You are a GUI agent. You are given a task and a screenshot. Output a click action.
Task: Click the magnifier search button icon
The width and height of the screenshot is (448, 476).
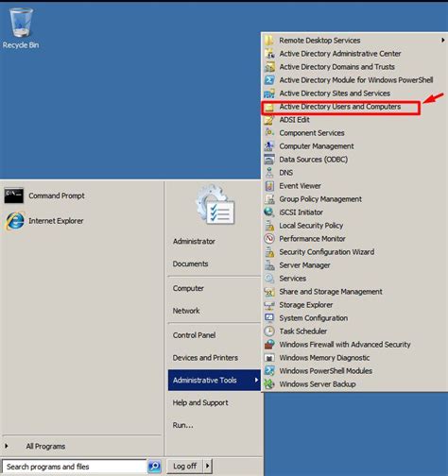(154, 467)
